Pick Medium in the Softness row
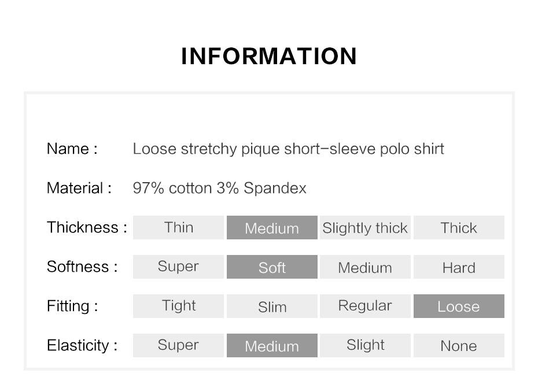 366,267
